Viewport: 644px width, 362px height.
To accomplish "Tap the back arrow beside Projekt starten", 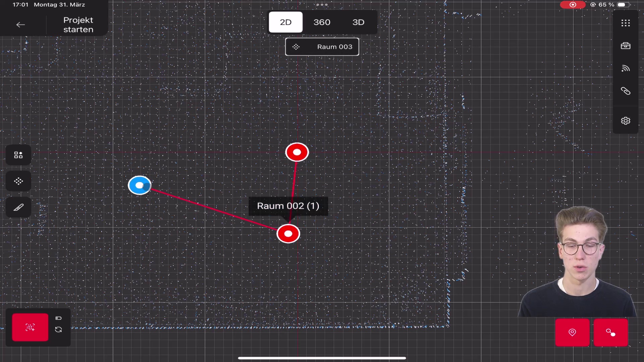I will click(x=21, y=25).
